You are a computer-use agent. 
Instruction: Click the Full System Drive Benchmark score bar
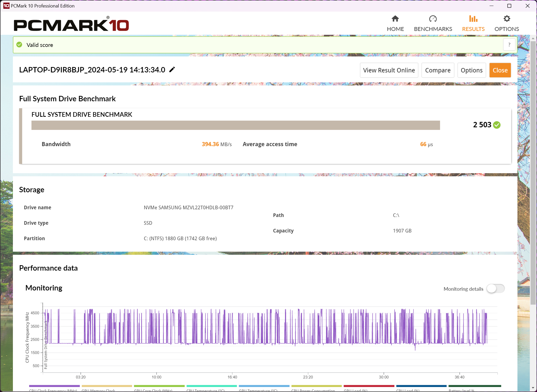click(x=235, y=125)
